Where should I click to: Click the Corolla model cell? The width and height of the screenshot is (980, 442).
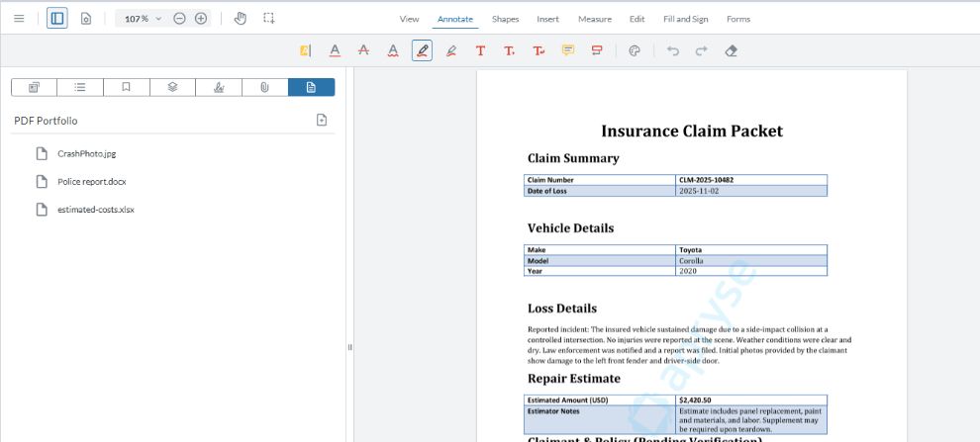click(x=751, y=260)
